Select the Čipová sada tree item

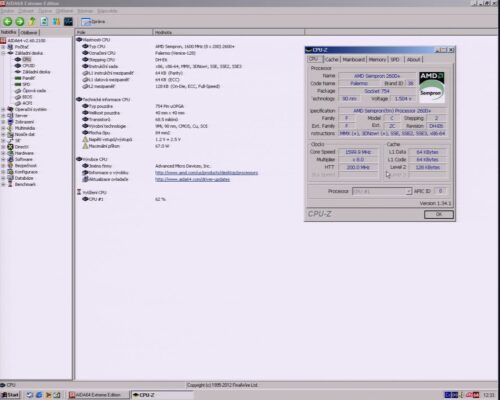point(34,91)
